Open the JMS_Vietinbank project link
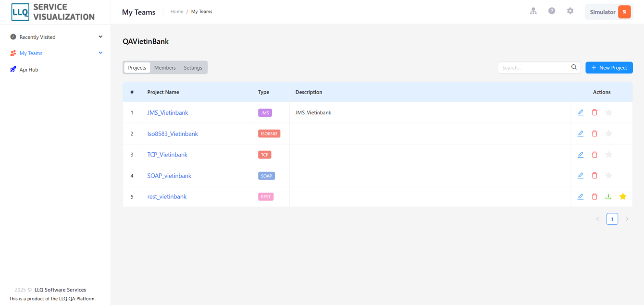 pyautogui.click(x=168, y=113)
